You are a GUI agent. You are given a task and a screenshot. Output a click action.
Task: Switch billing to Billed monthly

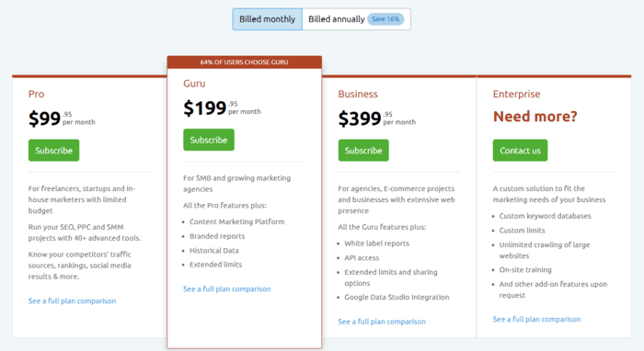[268, 19]
